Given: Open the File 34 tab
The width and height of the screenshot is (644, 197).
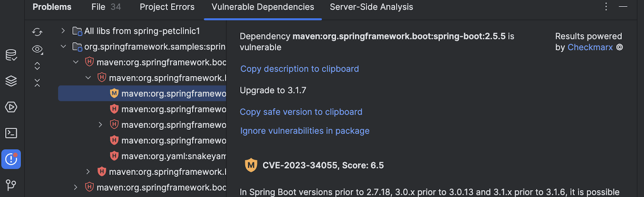Looking at the screenshot, I should 106,7.
